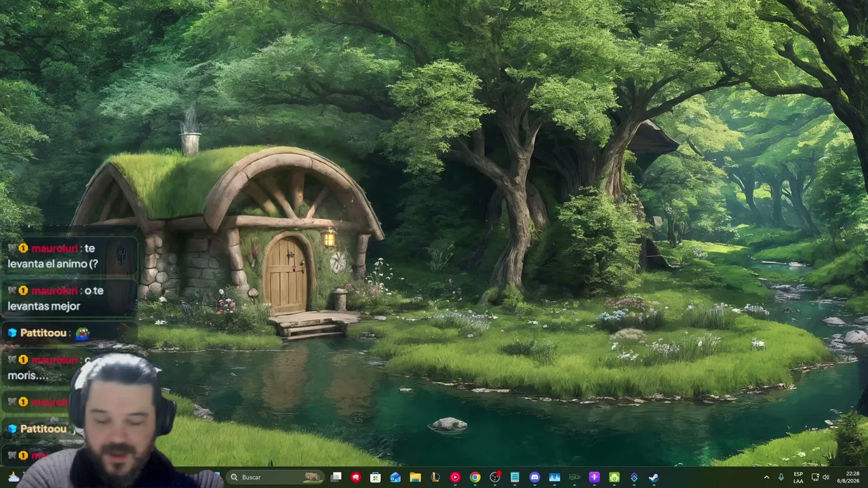Viewport: 868px width, 488px height.
Task: Click the Buscar search box
Action: (276, 477)
